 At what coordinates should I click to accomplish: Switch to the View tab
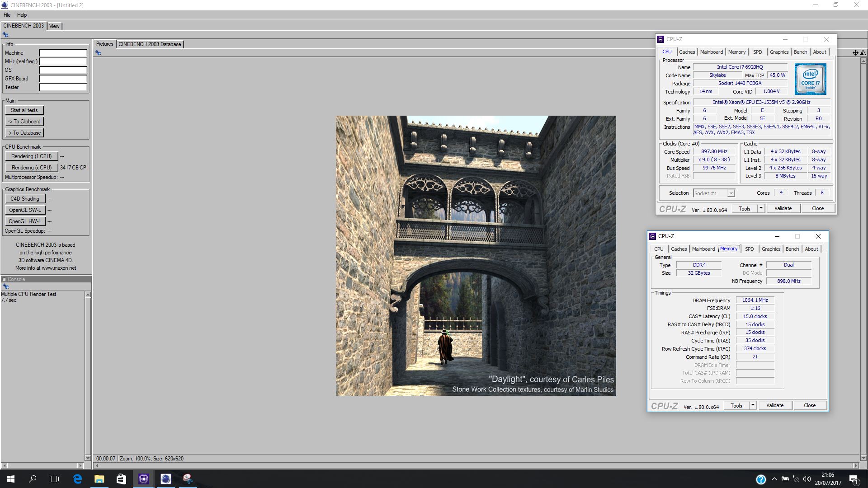pos(54,26)
